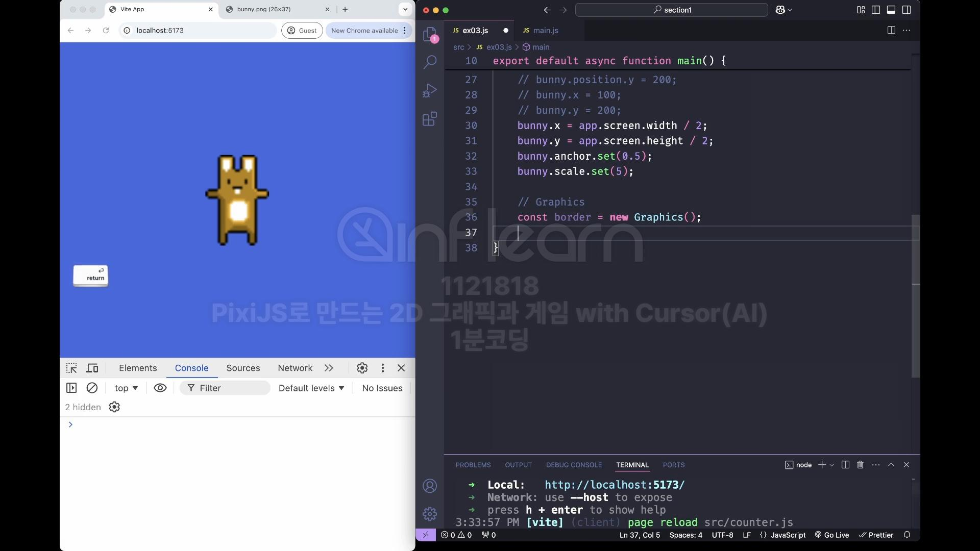This screenshot has height=551, width=980.
Task: Open the Extensions view icon
Action: 430,119
